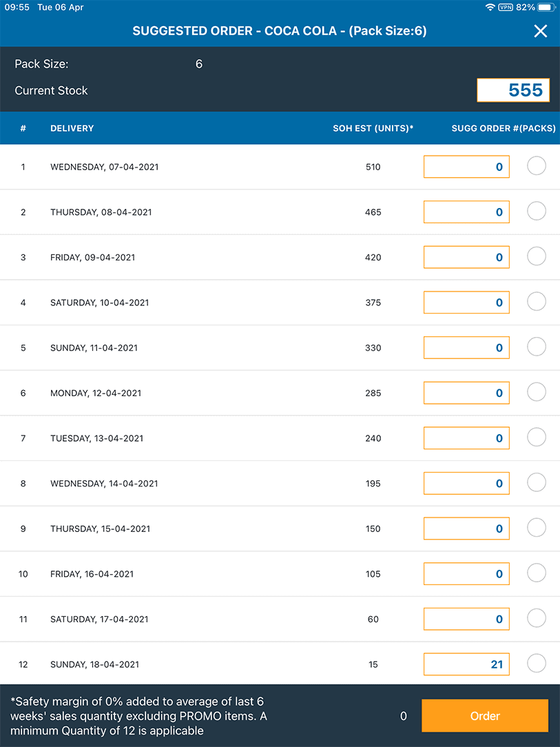
Task: Close the Suggested Order dialog
Action: [x=541, y=31]
